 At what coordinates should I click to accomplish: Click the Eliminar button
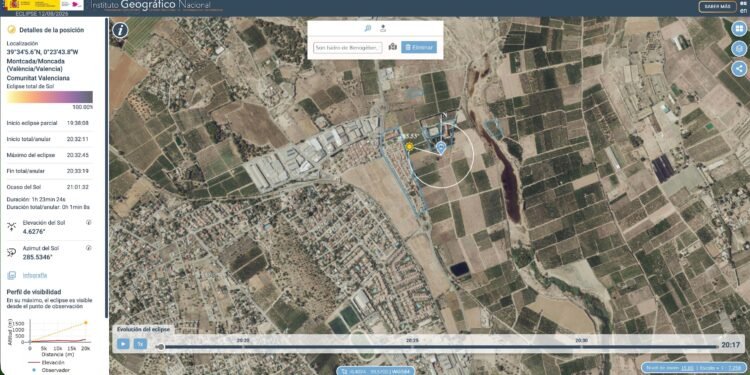(419, 47)
